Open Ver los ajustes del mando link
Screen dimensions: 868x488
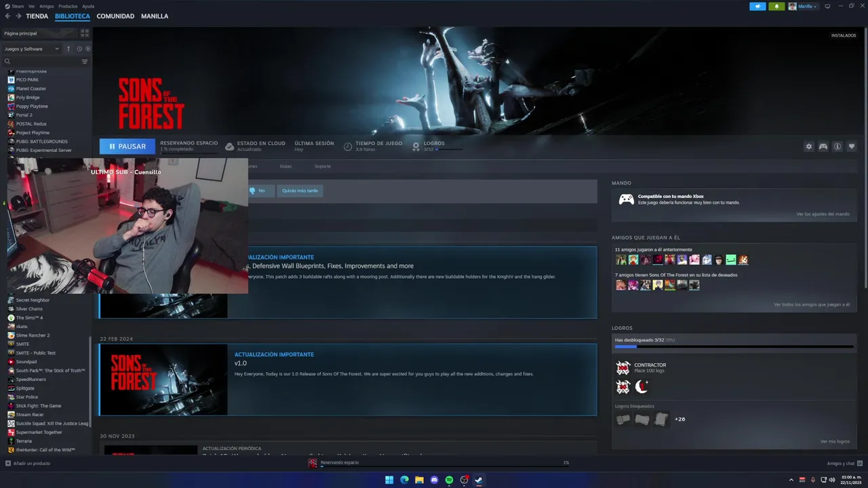pos(823,214)
